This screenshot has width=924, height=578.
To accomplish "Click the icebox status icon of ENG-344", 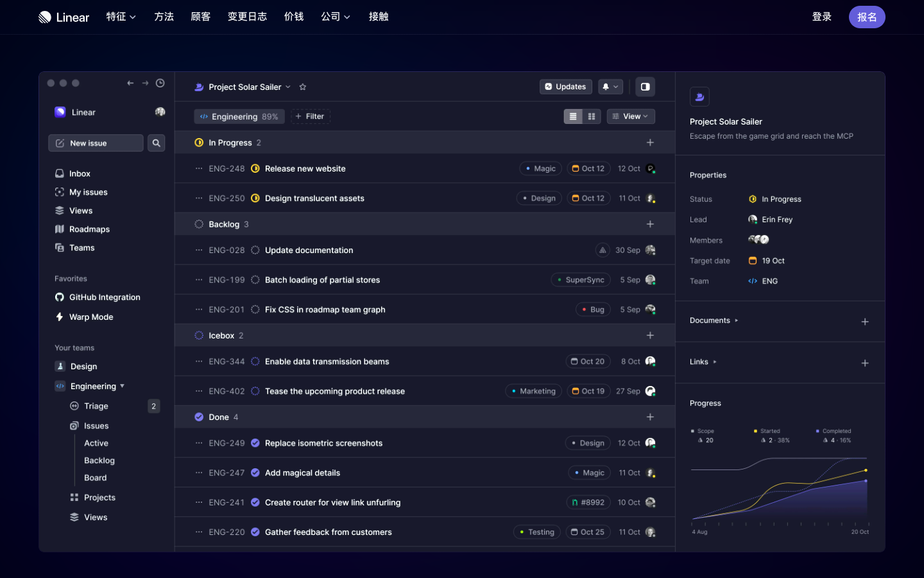I will 255,362.
